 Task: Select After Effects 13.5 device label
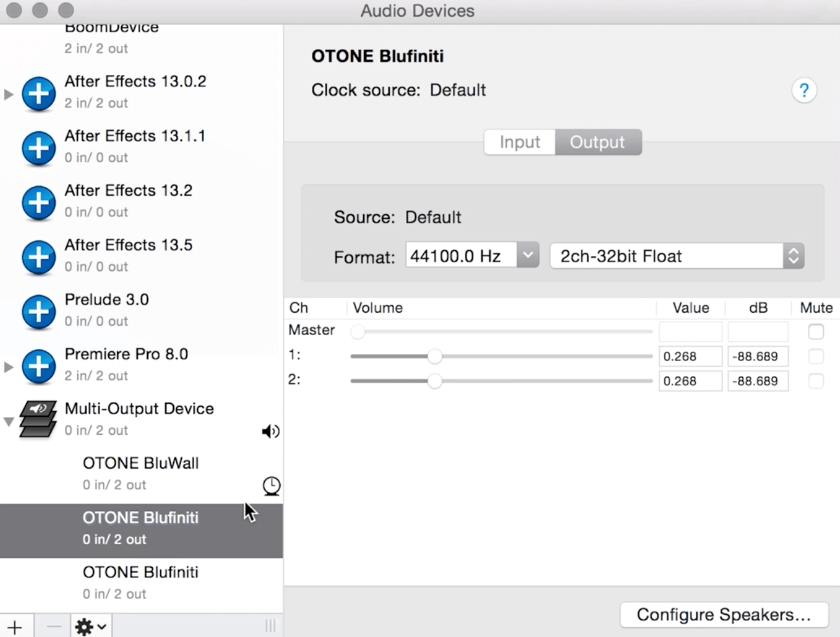(129, 245)
